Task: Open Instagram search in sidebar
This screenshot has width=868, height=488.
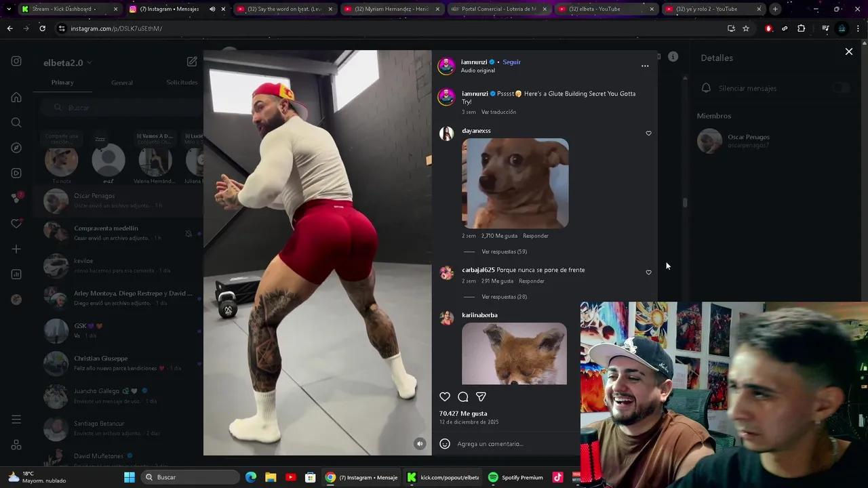Action: [16, 123]
